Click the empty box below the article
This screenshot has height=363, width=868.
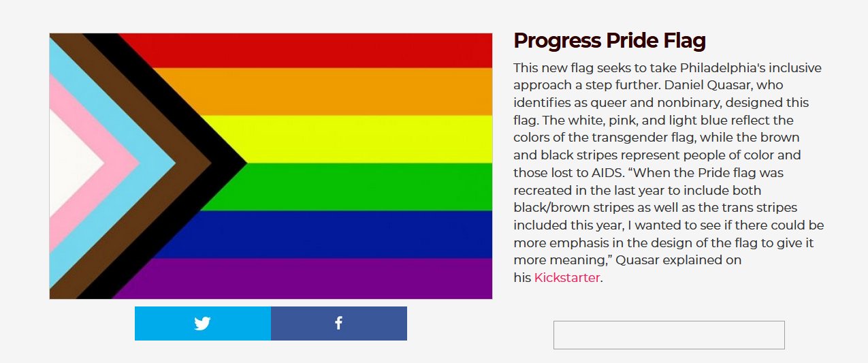point(669,335)
